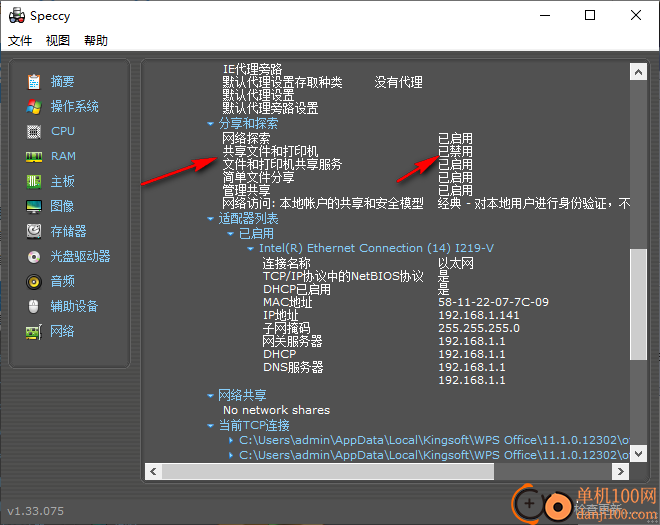Click the horizontal scrollbar thumb
660x525 pixels.
[328, 472]
